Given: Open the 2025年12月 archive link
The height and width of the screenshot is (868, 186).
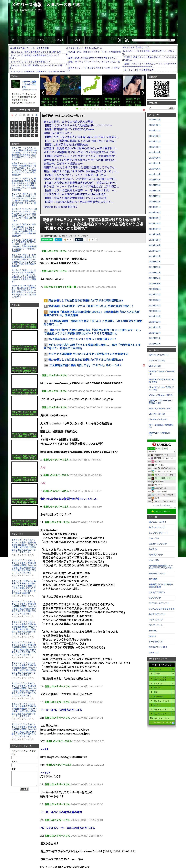Looking at the screenshot, I should point(155,136).
